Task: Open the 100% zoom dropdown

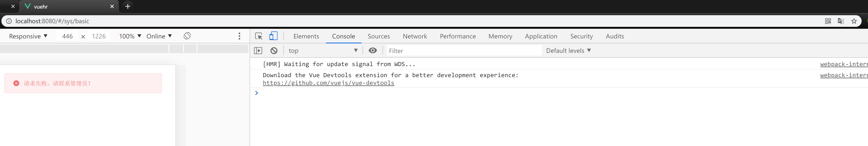Action: pos(130,36)
